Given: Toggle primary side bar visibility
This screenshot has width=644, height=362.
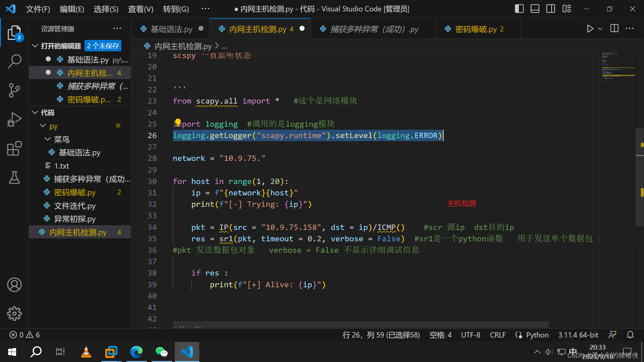Looking at the screenshot, I should click(519, 9).
